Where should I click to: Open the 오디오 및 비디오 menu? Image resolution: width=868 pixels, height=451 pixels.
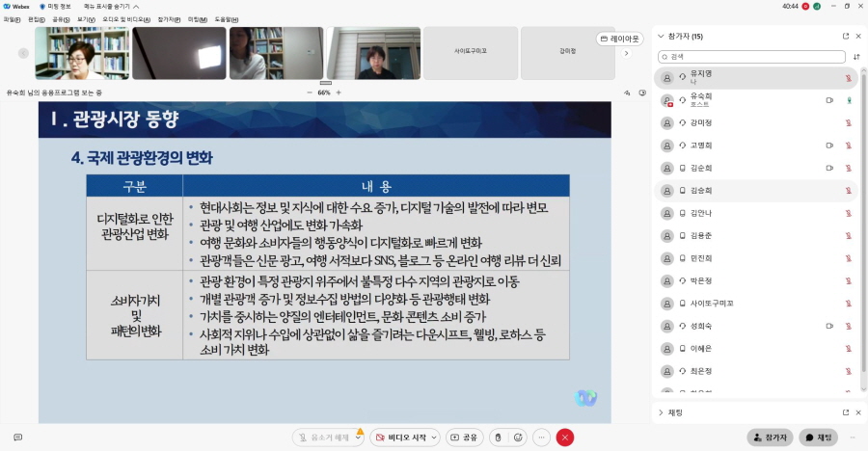point(126,19)
